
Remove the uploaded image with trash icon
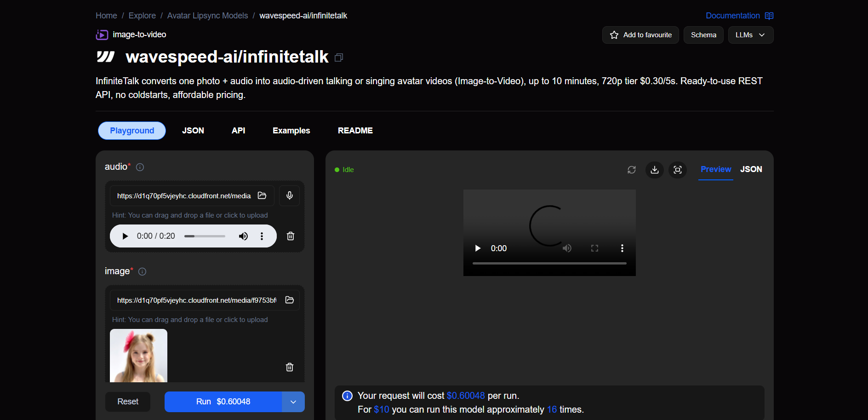pos(289,367)
